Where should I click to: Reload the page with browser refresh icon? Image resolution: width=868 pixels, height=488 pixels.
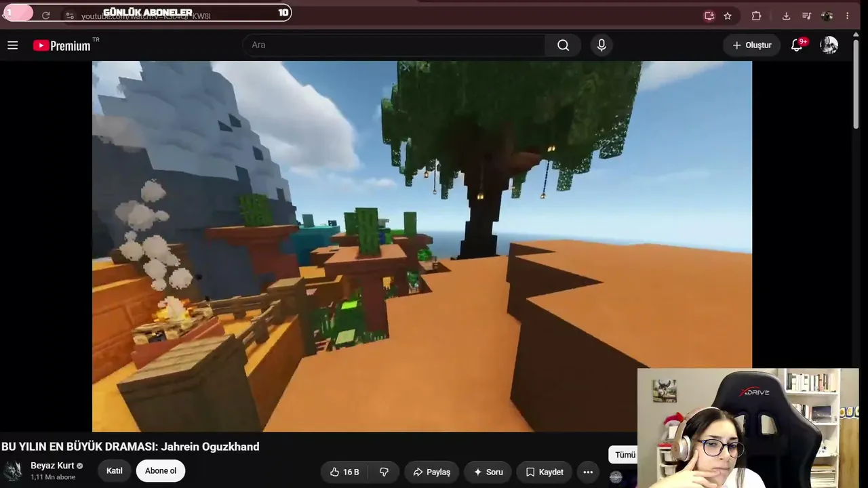tap(45, 15)
